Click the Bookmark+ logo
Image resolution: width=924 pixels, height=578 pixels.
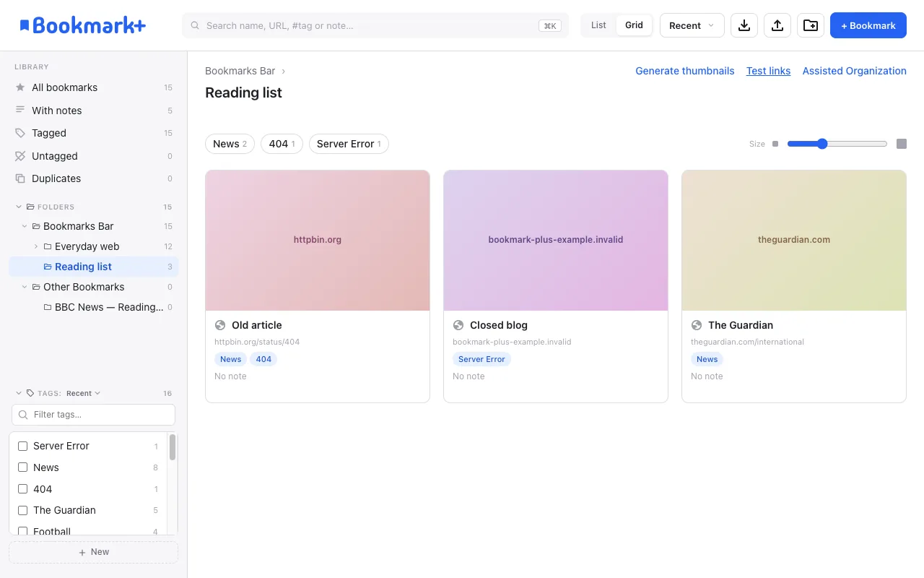82,25
